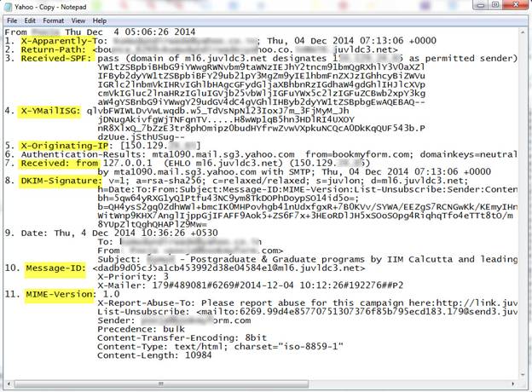
Task: Maximize the Notepad window
Action: [495, 5]
